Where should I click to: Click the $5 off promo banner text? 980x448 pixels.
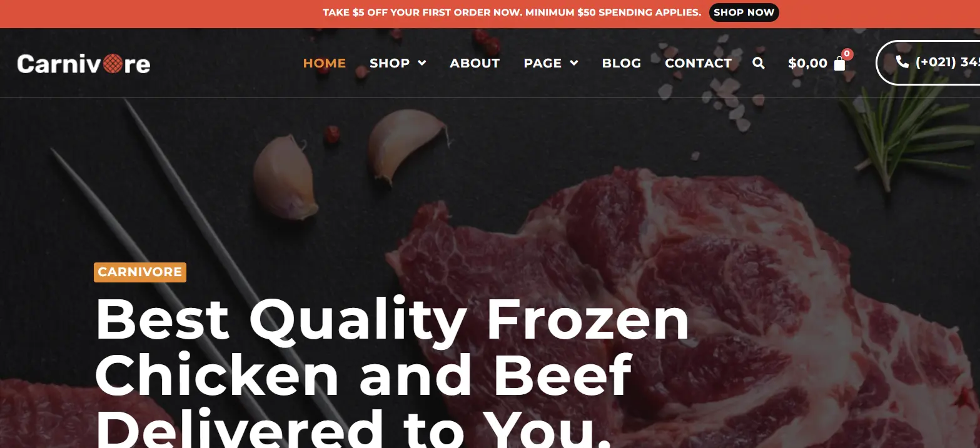point(512,12)
